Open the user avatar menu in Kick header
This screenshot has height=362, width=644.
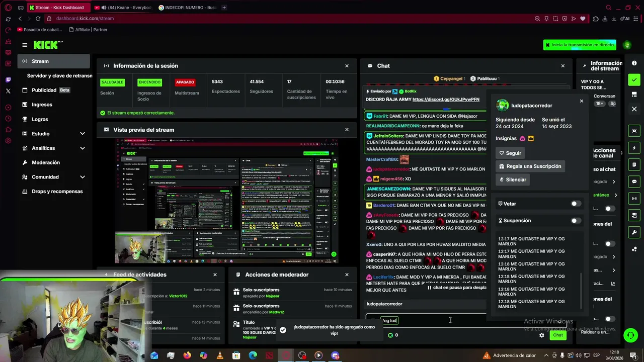(627, 45)
